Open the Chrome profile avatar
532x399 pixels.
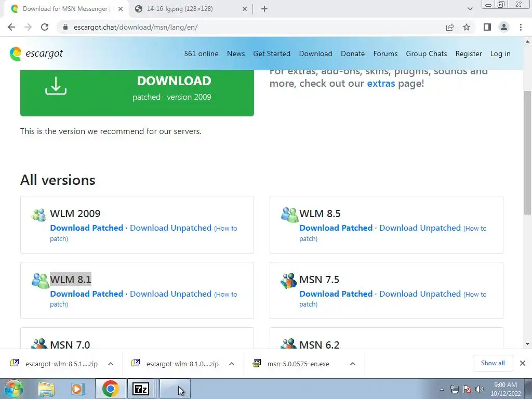click(x=504, y=27)
